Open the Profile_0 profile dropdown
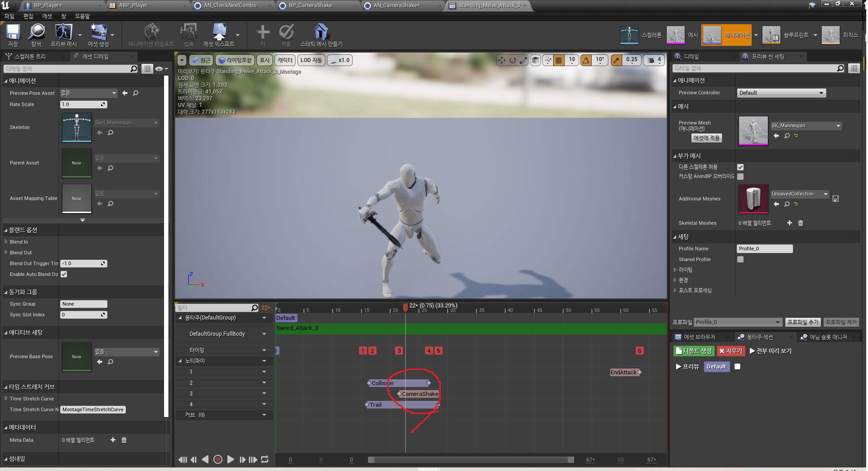 [x=738, y=322]
